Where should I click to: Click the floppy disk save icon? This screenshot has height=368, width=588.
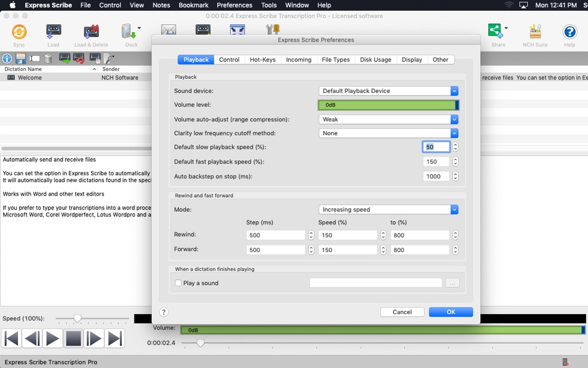pyautogui.click(x=20, y=58)
